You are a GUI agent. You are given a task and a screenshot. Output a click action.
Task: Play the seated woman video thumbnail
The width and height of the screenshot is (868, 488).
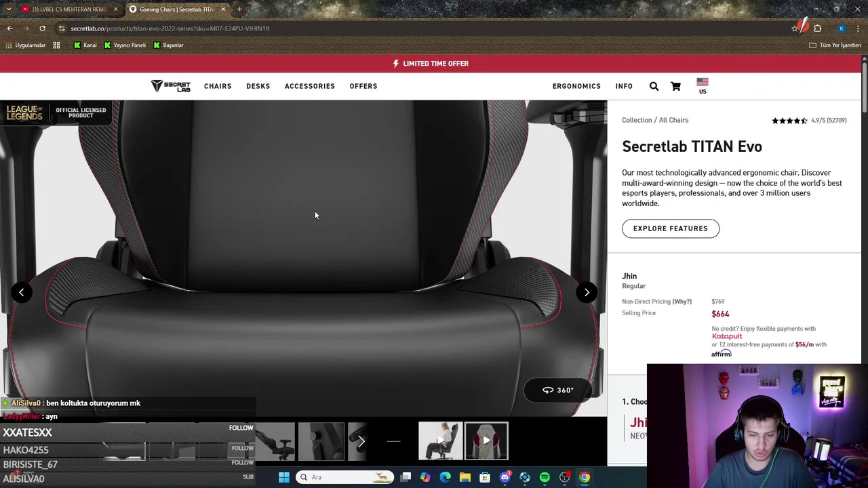[440, 441]
